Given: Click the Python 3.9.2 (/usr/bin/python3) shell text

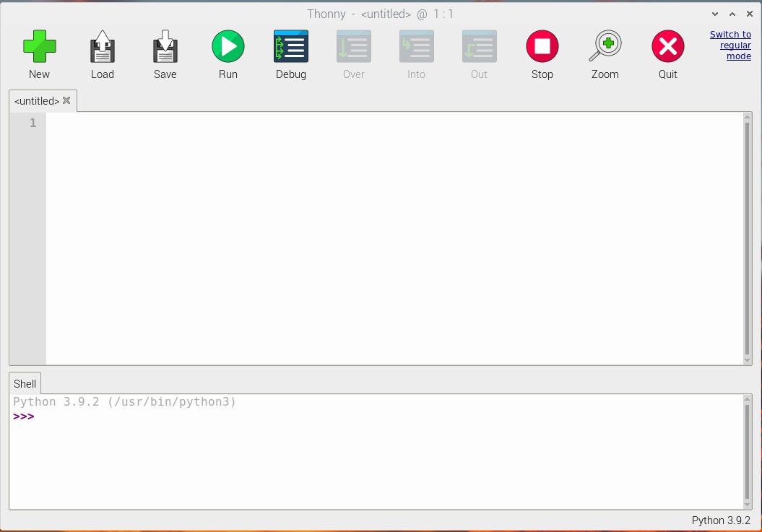Looking at the screenshot, I should (x=124, y=402).
